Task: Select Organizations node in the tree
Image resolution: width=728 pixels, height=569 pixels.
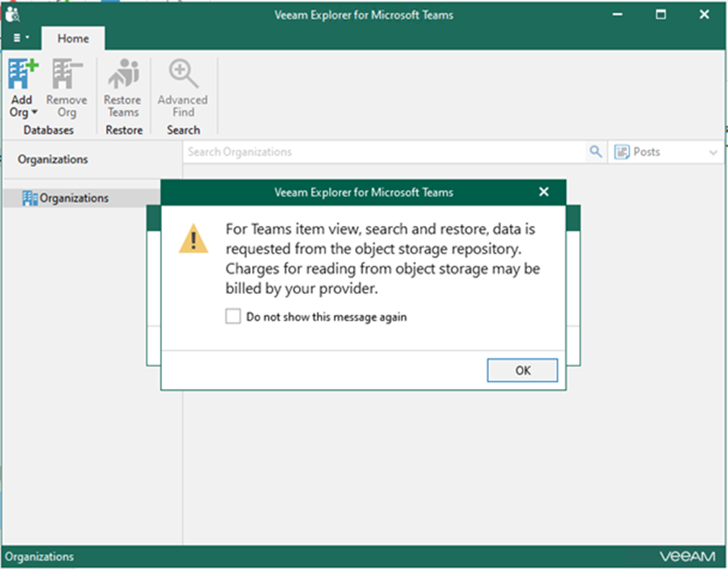Action: 74,198
